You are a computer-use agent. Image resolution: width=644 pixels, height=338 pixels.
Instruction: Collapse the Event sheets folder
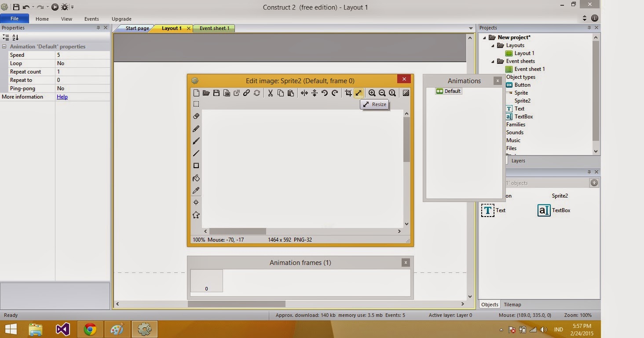(493, 61)
